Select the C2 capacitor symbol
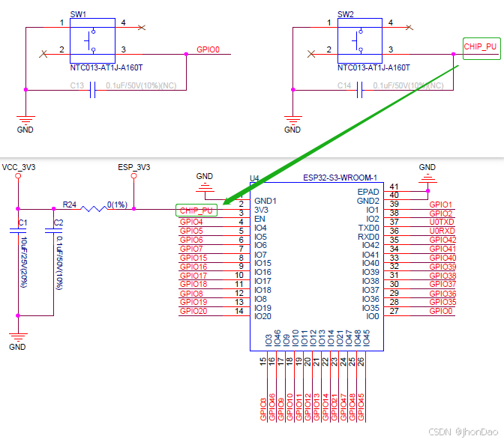The image size is (504, 442). pos(53,231)
